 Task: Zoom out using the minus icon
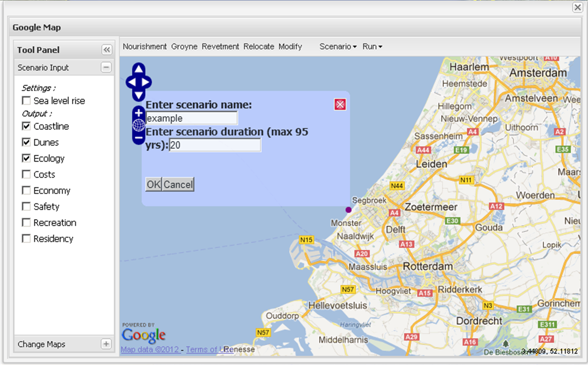(x=138, y=138)
